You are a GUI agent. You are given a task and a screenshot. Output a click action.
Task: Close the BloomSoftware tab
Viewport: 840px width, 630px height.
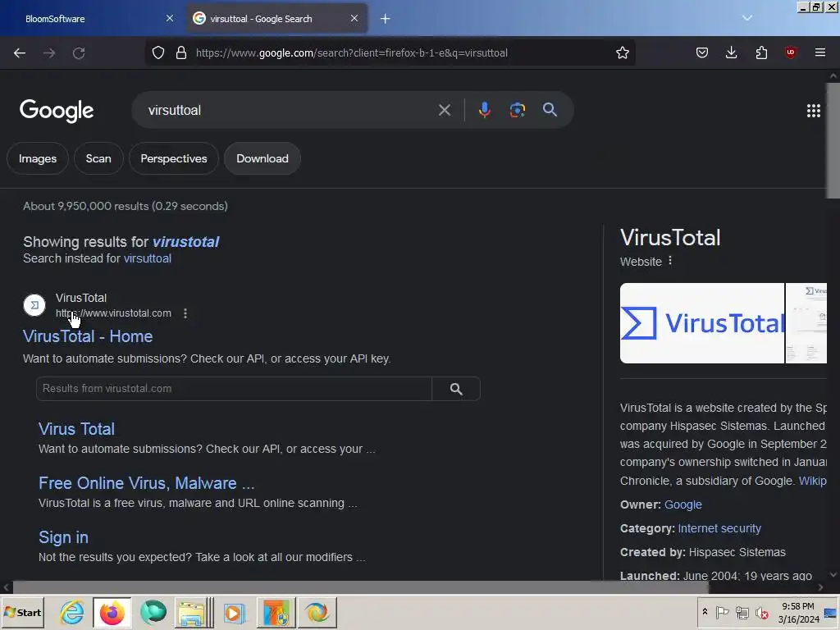coord(169,18)
